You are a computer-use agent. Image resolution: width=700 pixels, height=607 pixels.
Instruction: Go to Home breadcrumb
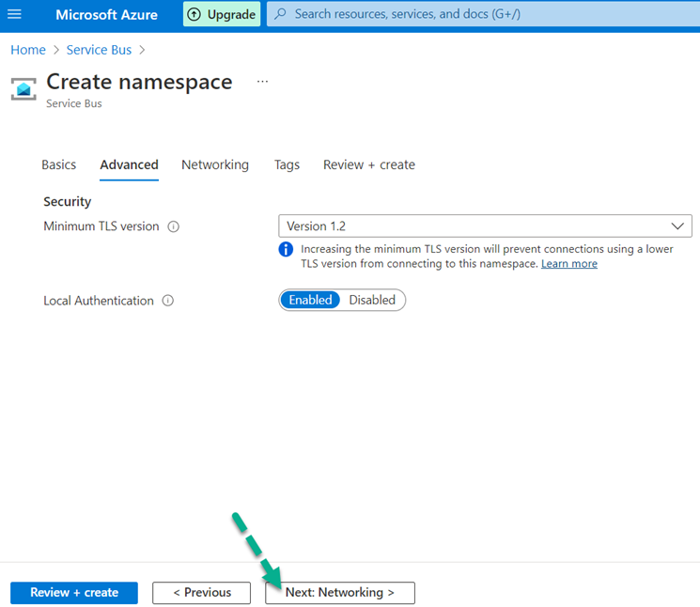point(28,50)
